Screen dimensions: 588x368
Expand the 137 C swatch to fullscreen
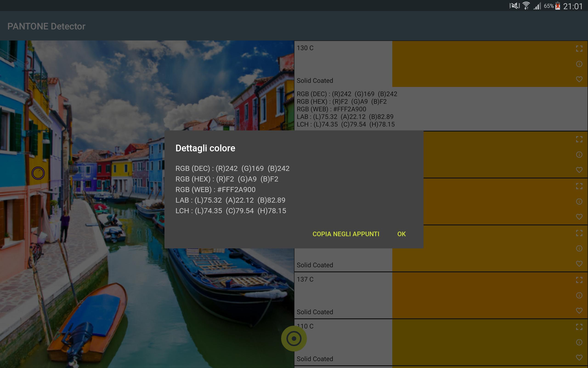[579, 280]
